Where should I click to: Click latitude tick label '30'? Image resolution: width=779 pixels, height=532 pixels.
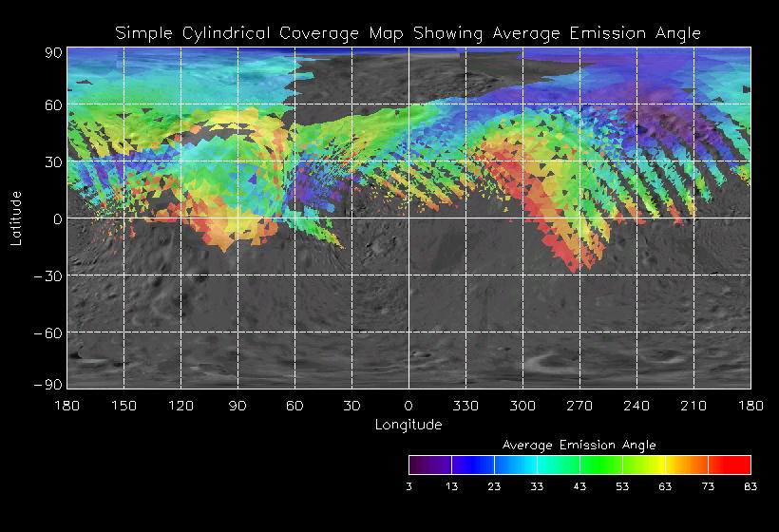(53, 161)
